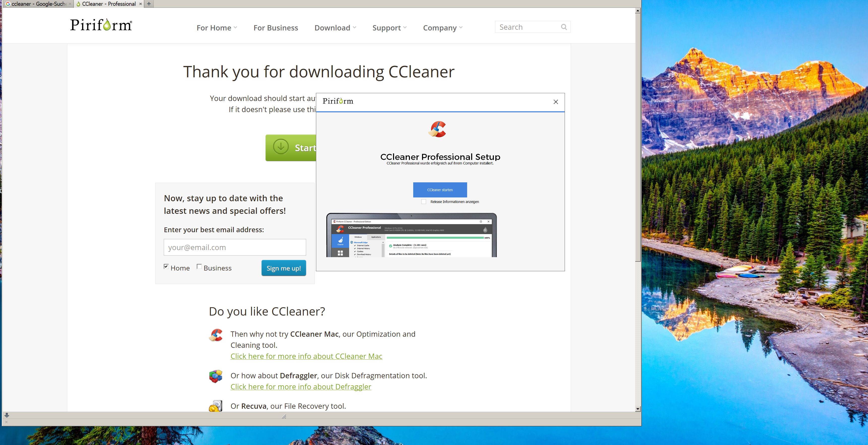Open link for more info about Defraggler
Screen dimensions: 868x445
point(301,387)
